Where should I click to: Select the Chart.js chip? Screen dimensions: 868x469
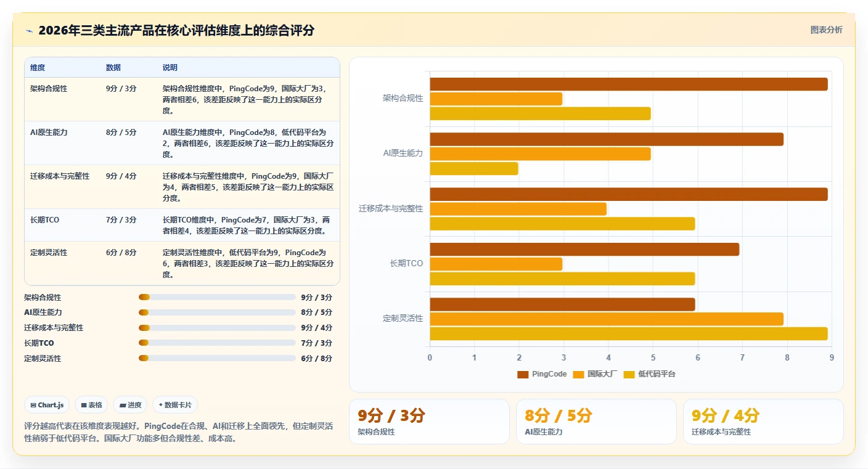pos(47,405)
